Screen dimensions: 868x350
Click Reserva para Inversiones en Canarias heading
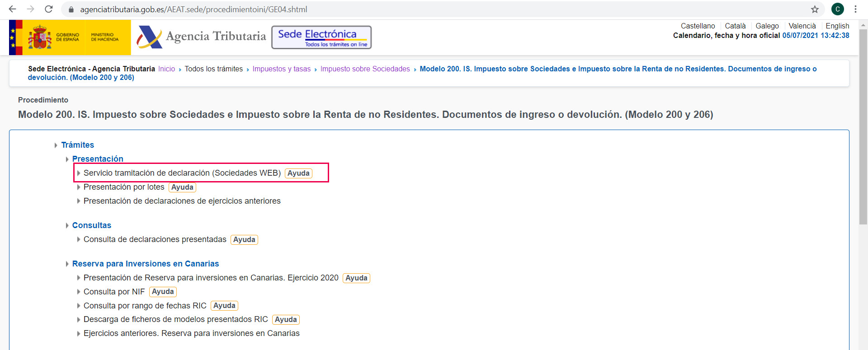(x=146, y=264)
